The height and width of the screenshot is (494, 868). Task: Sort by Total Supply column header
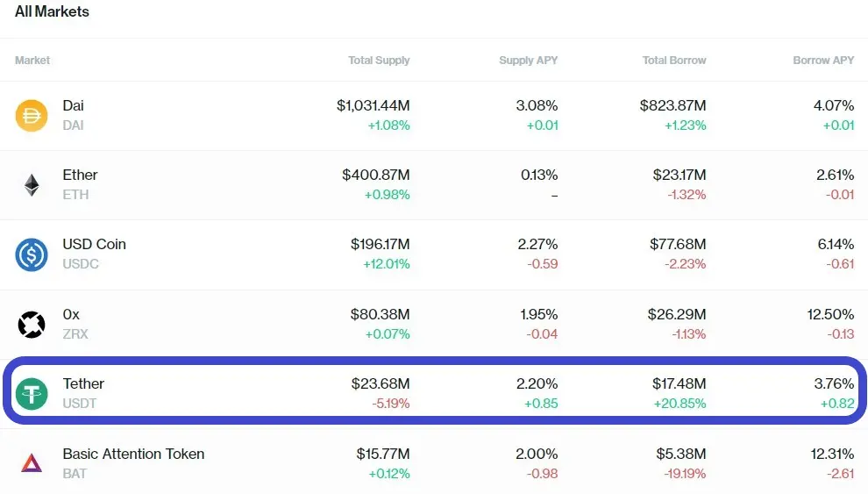[379, 61]
